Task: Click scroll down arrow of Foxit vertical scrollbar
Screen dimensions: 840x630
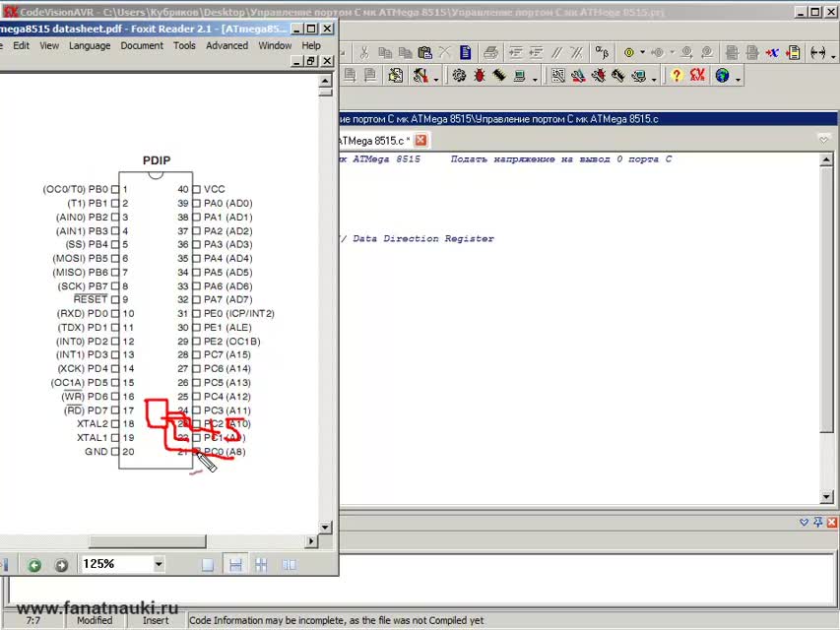Action: [325, 528]
